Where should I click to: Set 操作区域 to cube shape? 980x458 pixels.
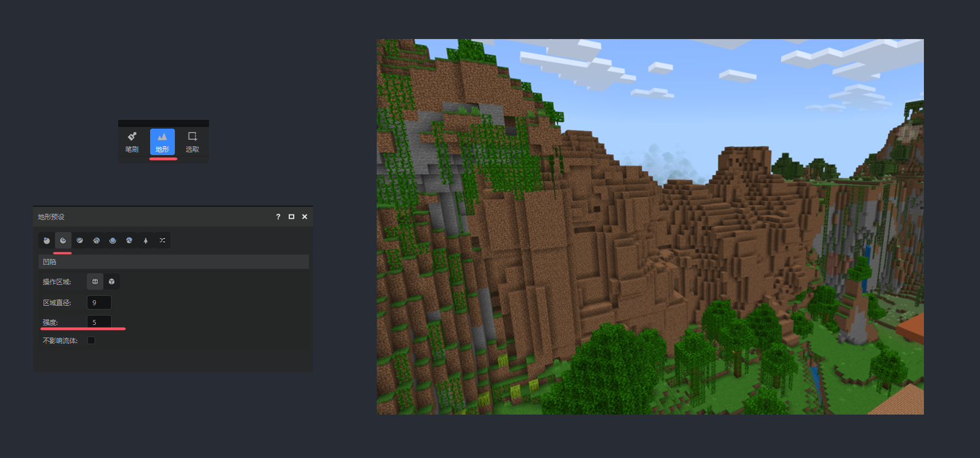112,282
